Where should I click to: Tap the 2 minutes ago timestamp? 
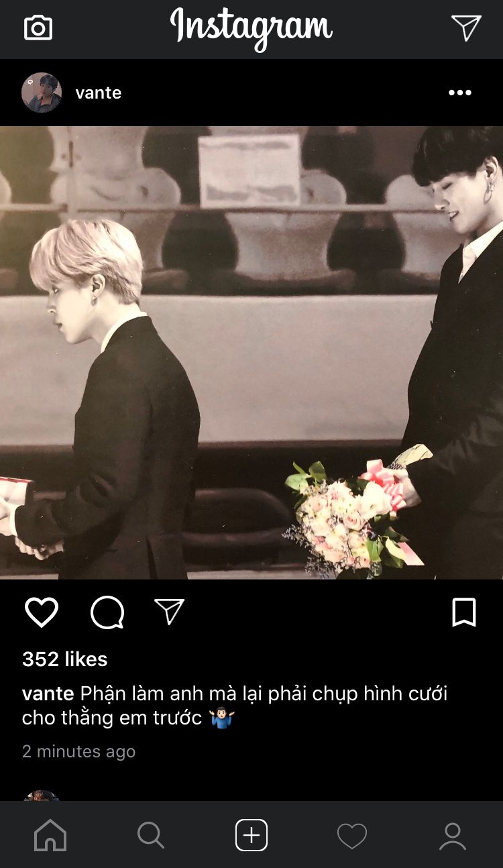[79, 751]
